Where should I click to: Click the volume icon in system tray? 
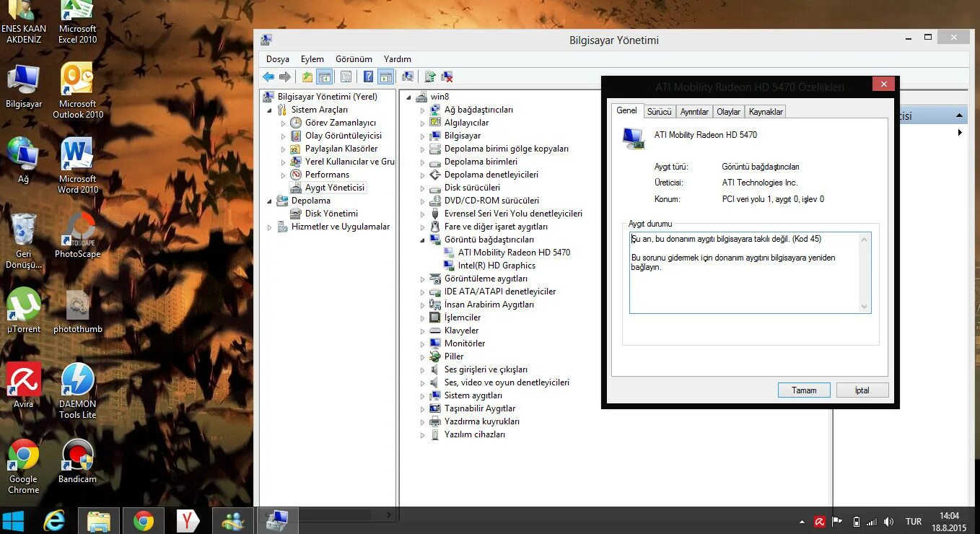(888, 521)
